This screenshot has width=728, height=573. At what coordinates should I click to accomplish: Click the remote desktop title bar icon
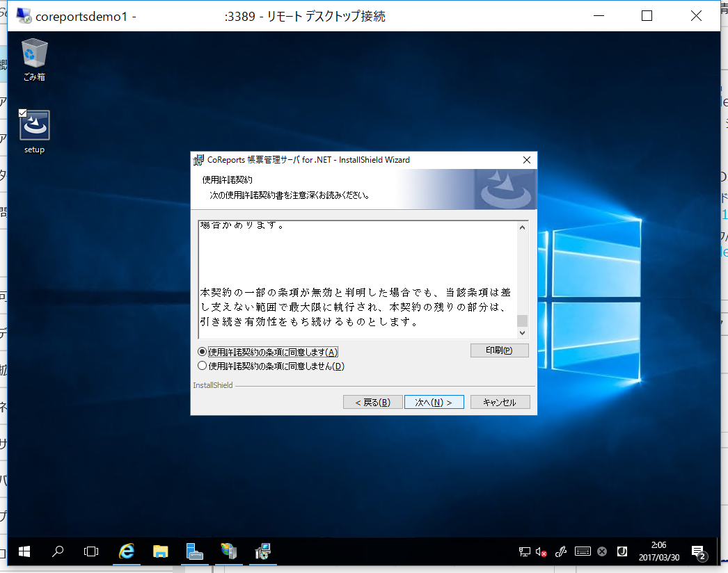coord(24,16)
